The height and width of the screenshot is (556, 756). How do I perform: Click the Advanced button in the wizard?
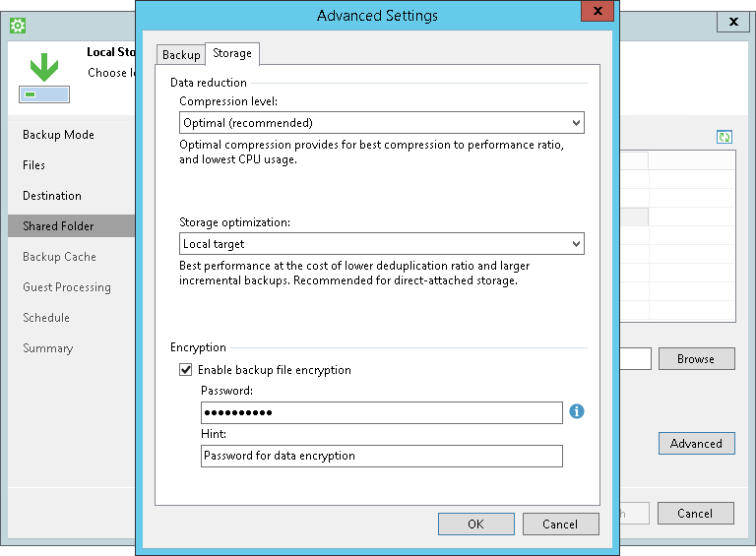[x=696, y=443]
